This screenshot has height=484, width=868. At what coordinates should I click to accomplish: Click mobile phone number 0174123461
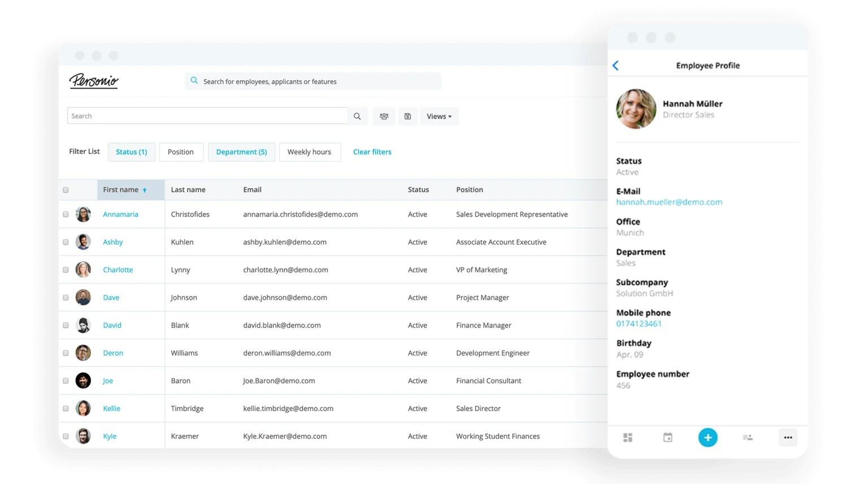point(639,323)
